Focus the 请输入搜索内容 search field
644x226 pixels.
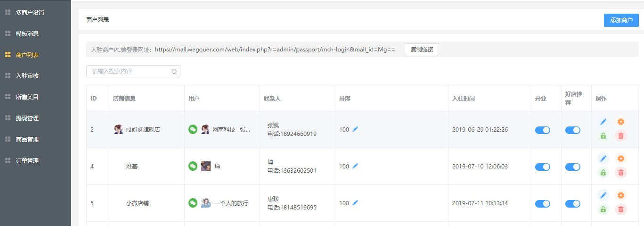point(133,71)
